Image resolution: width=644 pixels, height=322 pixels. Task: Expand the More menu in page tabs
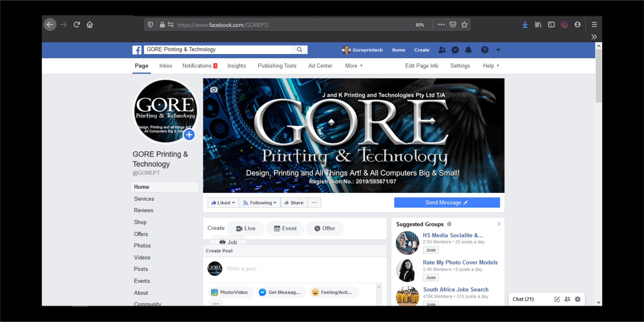pos(353,66)
